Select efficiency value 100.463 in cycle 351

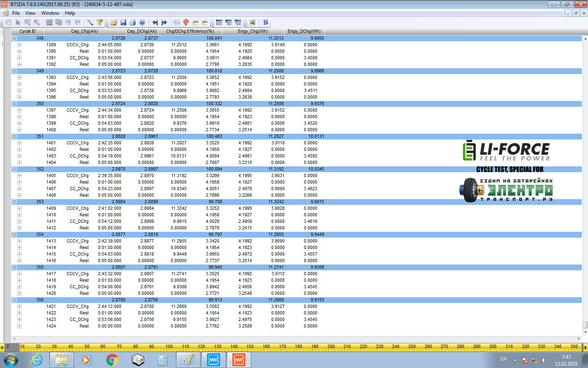214,136
